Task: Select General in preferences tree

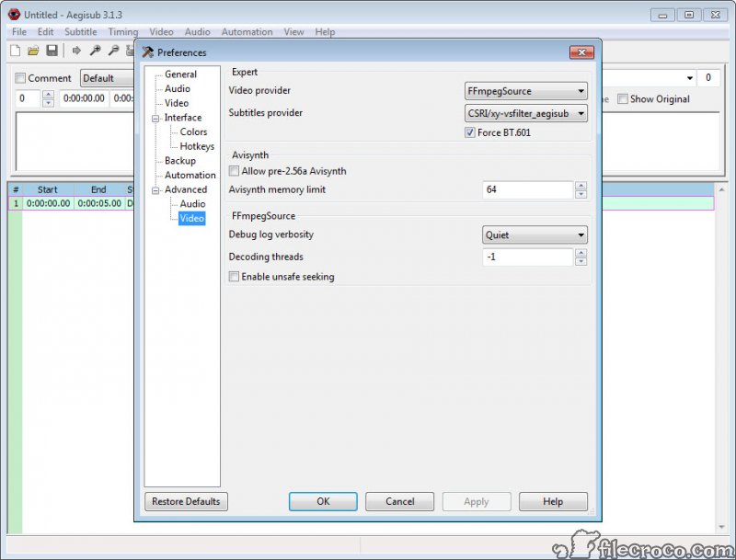Action: [180, 74]
